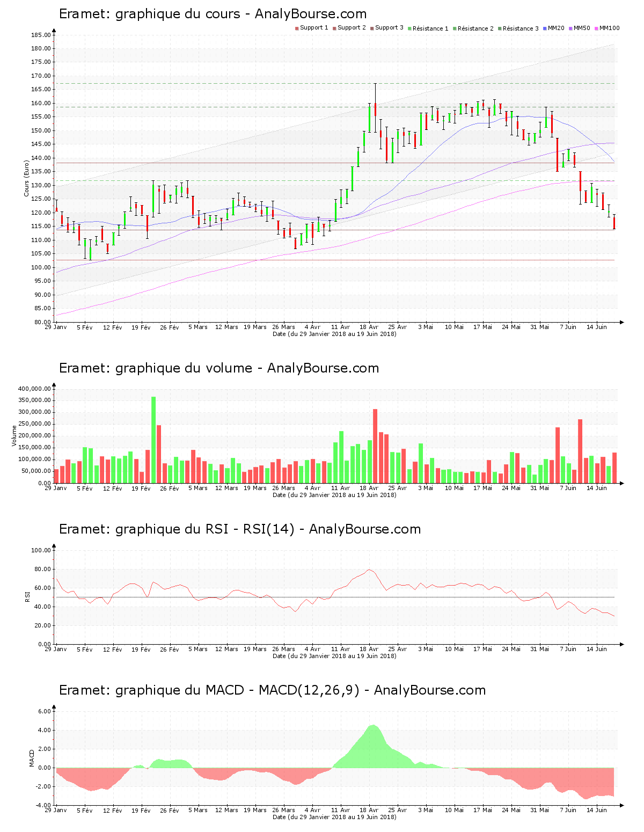Click the green MACD peak near 18 Avr

point(373,746)
